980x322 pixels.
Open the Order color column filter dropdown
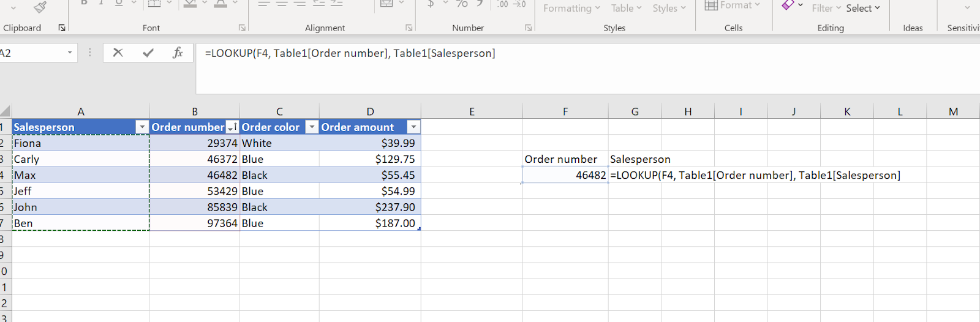312,127
